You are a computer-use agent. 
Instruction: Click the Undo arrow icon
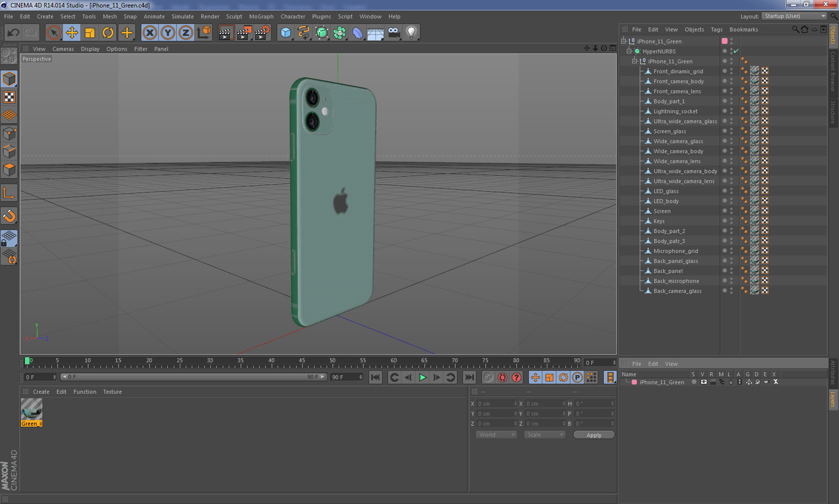click(13, 33)
